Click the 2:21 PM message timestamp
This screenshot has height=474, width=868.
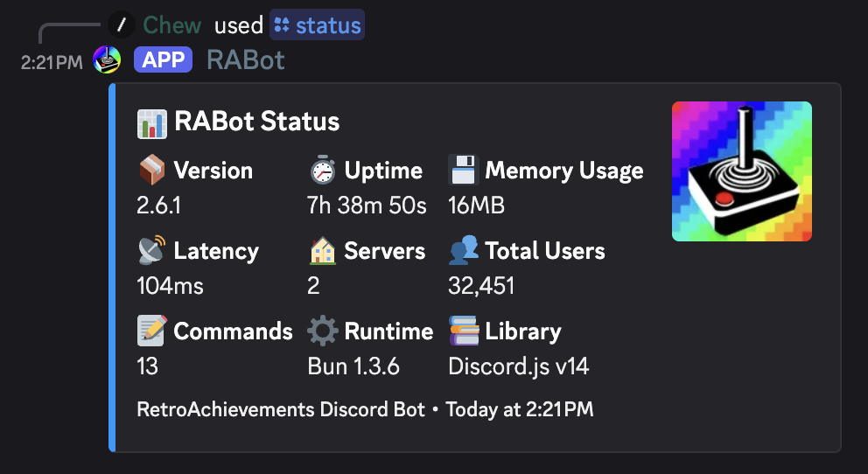pyautogui.click(x=52, y=62)
